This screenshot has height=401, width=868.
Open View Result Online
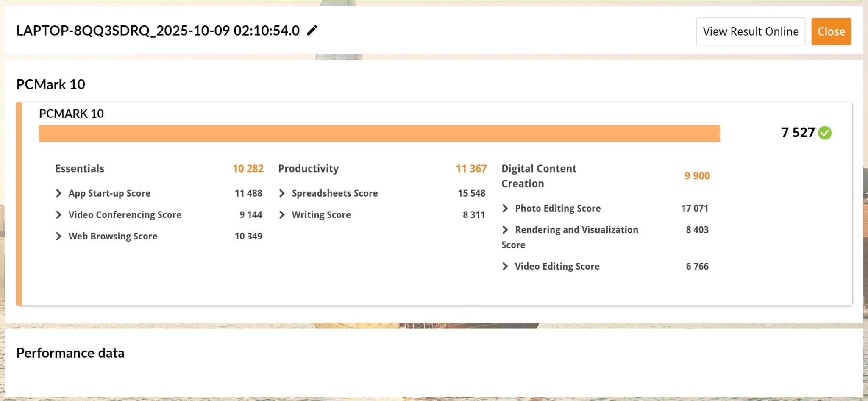[x=751, y=31]
